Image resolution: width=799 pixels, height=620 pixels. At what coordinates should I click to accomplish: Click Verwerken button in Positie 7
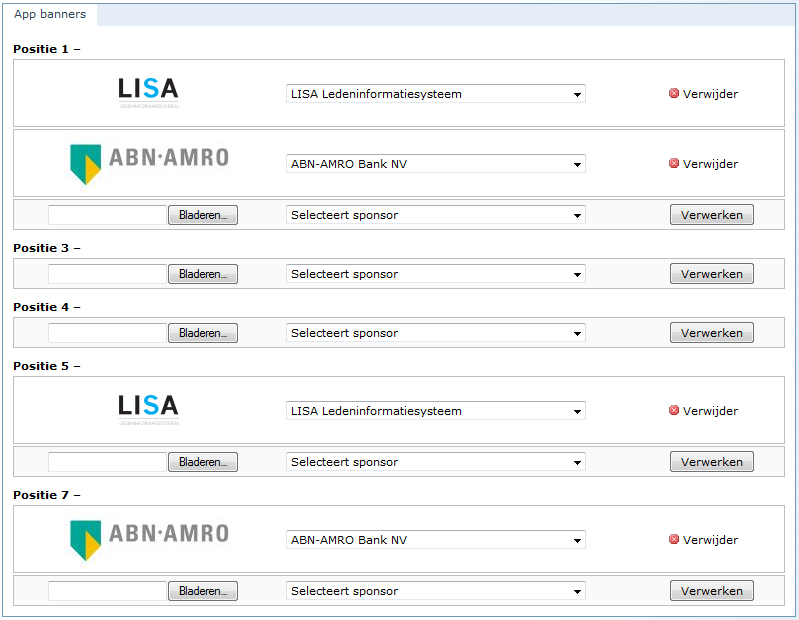tap(711, 591)
